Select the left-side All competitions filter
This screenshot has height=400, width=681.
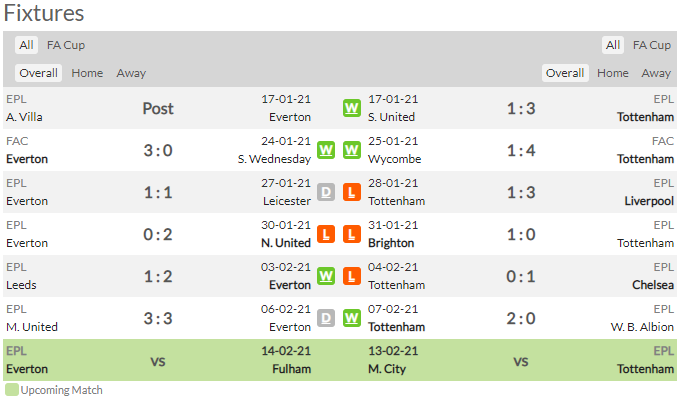(26, 45)
